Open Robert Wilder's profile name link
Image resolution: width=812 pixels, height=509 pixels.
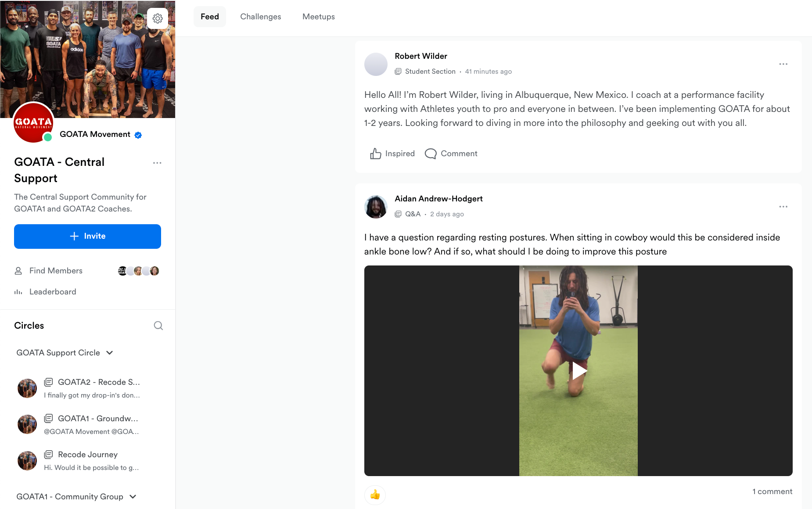point(421,56)
